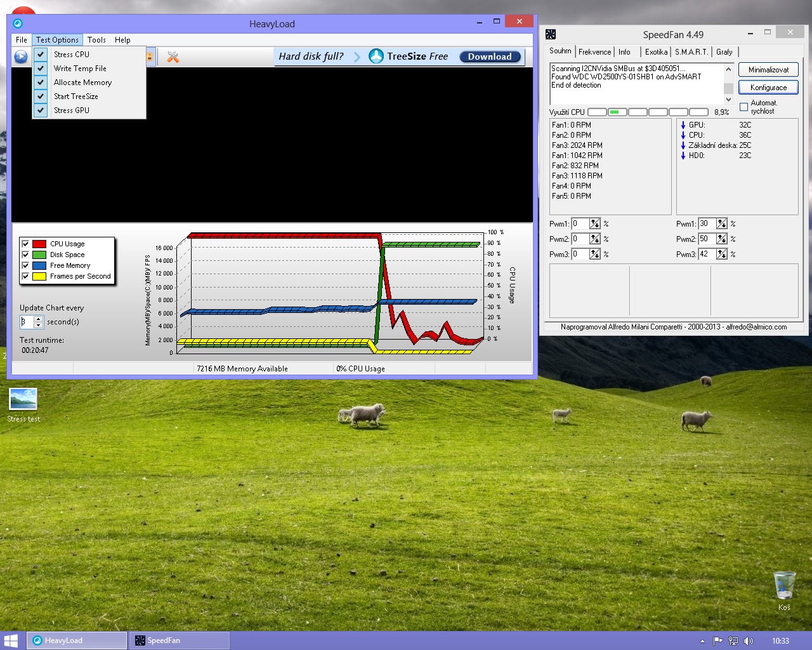Click the SpeedFan title bar icon
Viewport: 812px width, 650px height.
[x=551, y=34]
